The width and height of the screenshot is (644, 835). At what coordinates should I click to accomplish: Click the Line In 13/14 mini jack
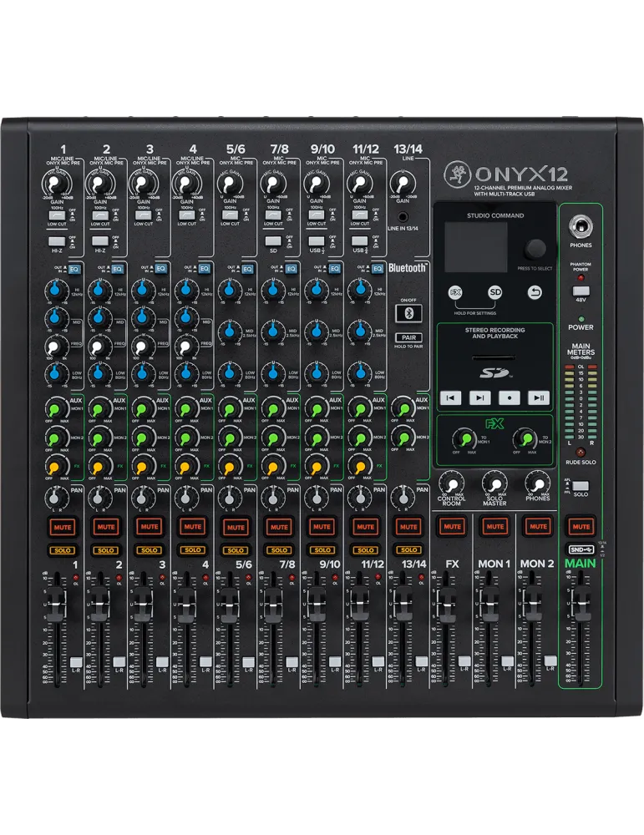click(403, 217)
